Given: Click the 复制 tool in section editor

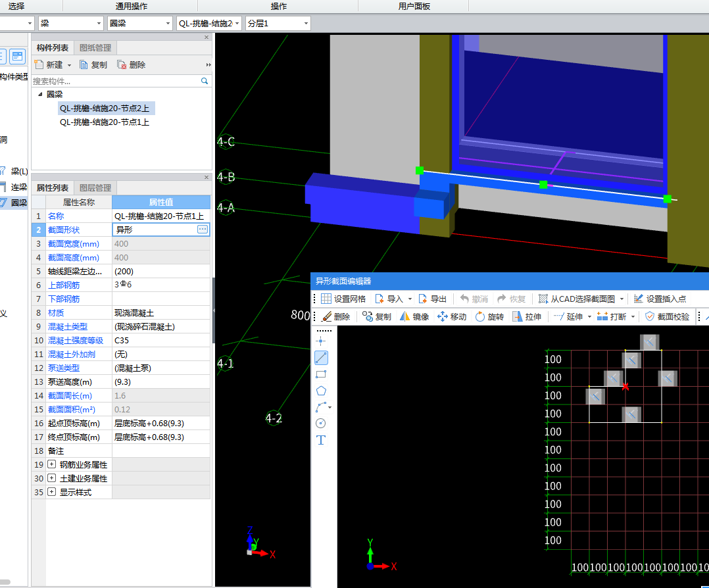Looking at the screenshot, I should [377, 316].
